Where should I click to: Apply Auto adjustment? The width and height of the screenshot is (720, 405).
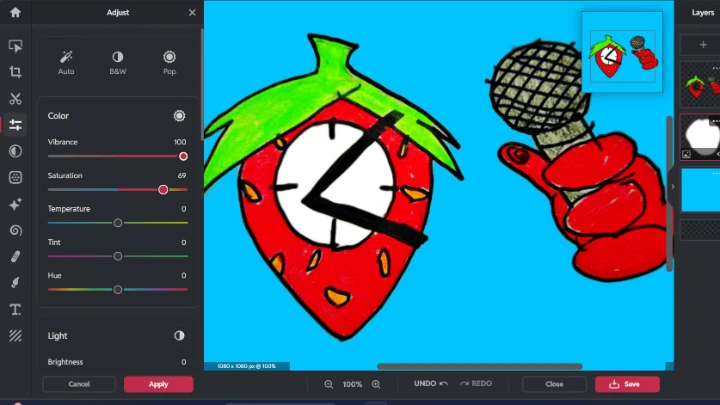[x=66, y=62]
